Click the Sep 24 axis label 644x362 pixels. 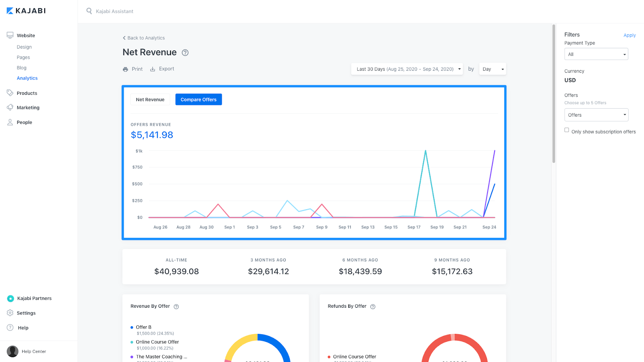489,227
